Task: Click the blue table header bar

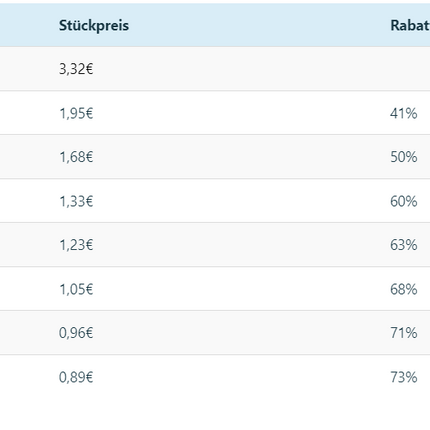Action: pyautogui.click(x=215, y=25)
